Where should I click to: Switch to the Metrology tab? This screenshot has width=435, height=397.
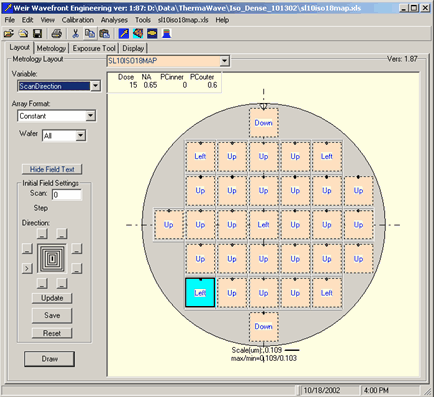coord(51,48)
